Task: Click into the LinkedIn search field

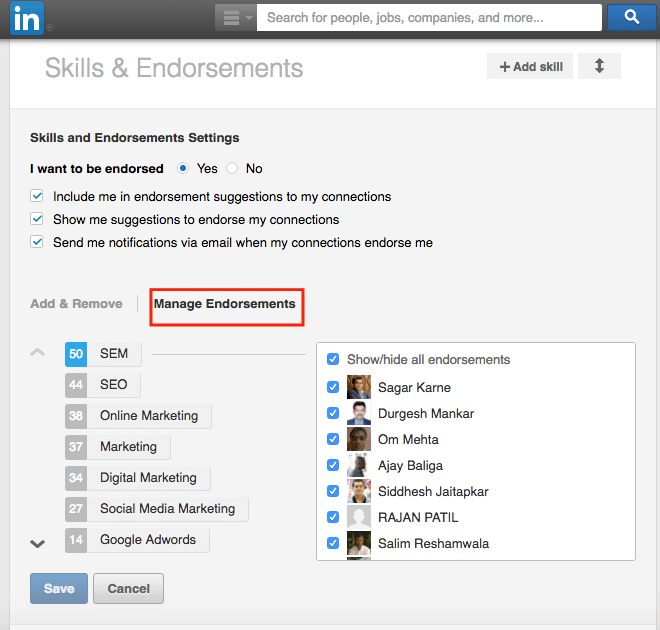Action: 429,18
